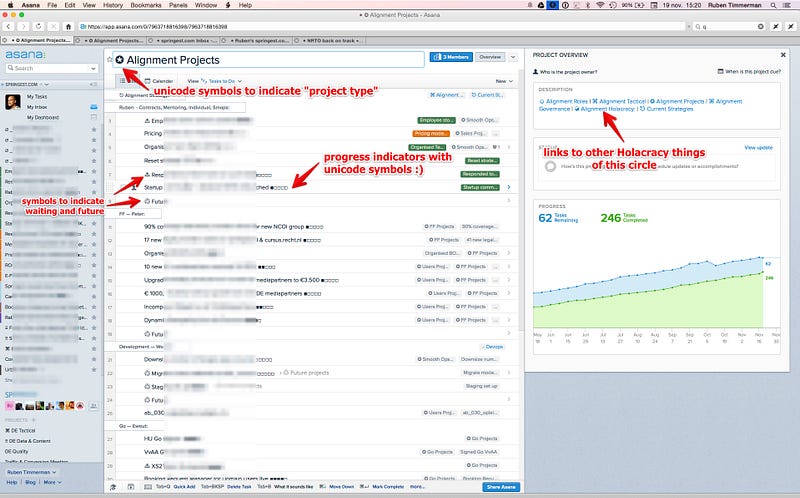Click the green Employee tag on the Empl row

tap(436, 120)
